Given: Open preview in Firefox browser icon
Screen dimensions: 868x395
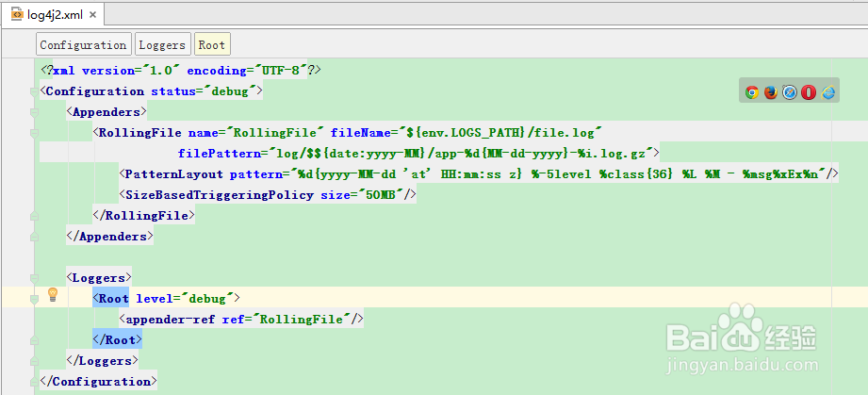Looking at the screenshot, I should pyautogui.click(x=771, y=92).
